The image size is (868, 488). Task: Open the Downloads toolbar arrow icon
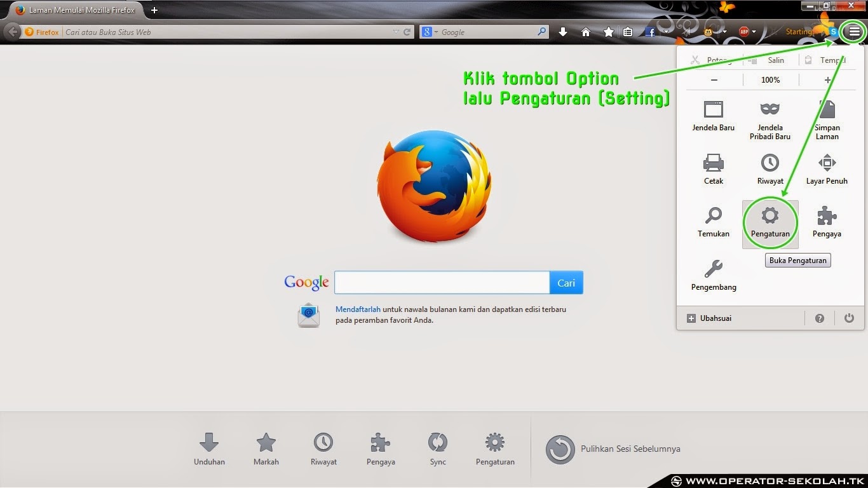(x=562, y=32)
